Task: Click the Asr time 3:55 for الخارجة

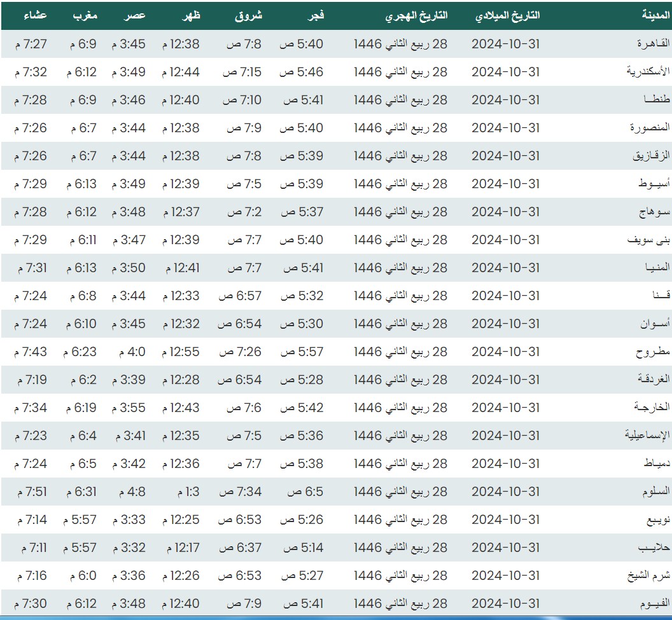Action: point(129,408)
